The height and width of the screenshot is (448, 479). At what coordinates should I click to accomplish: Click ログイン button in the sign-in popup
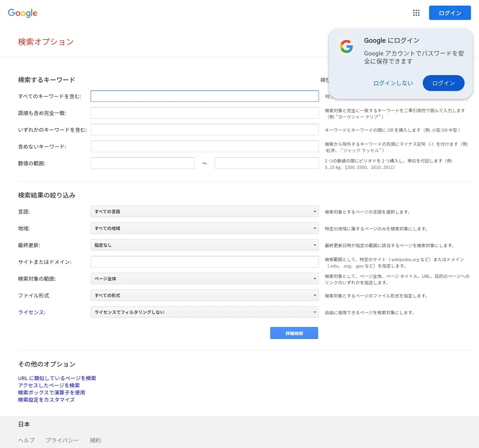point(443,83)
